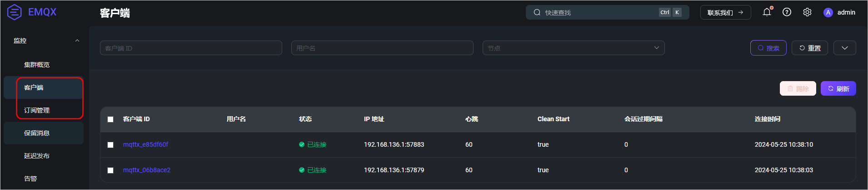
Task: Click the search magnifier in quick find
Action: coord(537,12)
